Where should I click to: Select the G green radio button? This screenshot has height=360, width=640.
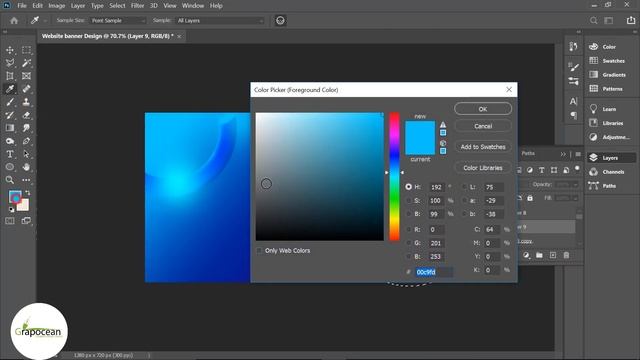409,243
